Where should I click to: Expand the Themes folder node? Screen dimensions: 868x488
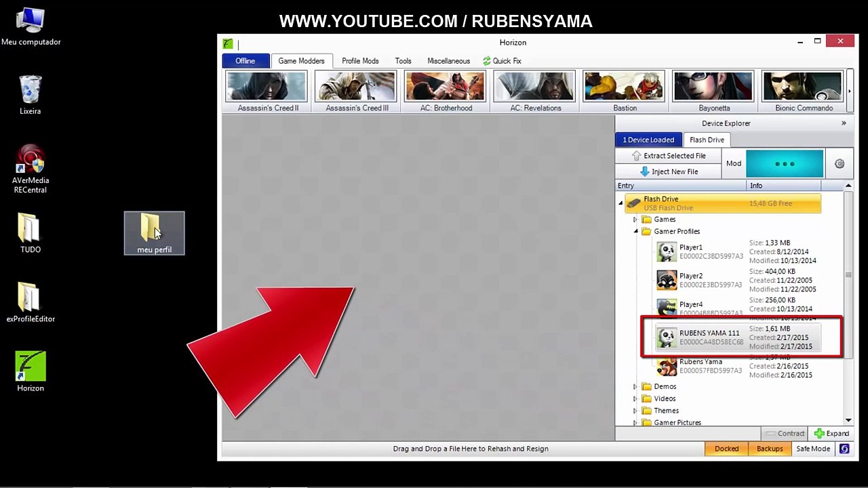tap(635, 411)
